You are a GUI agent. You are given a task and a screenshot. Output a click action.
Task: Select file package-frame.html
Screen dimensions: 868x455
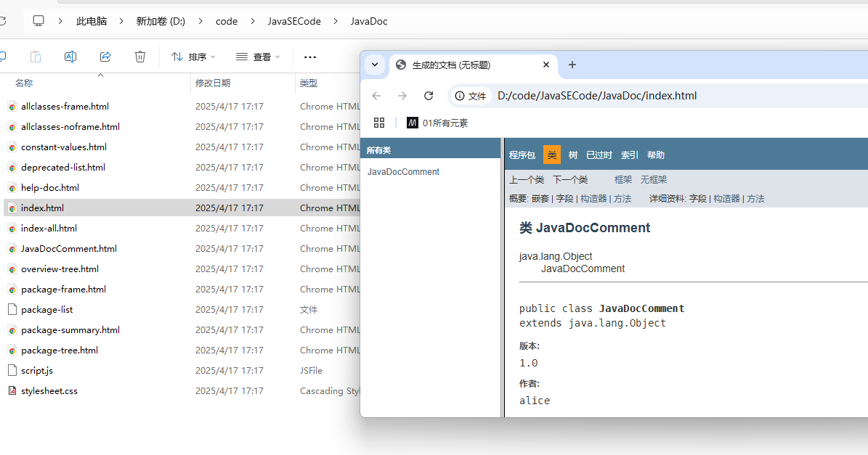tap(63, 289)
